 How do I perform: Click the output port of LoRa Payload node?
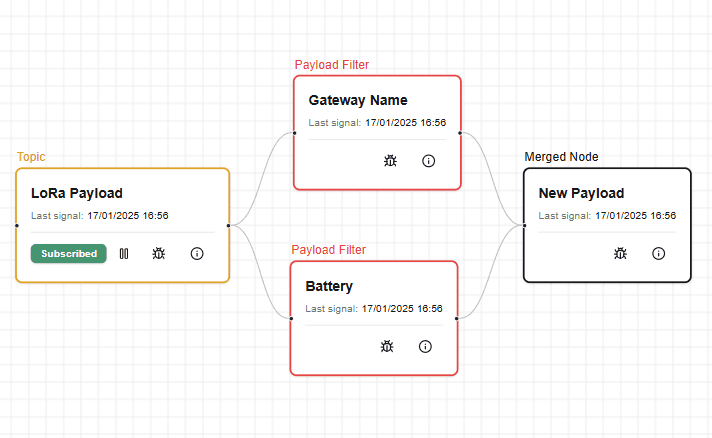point(228,225)
